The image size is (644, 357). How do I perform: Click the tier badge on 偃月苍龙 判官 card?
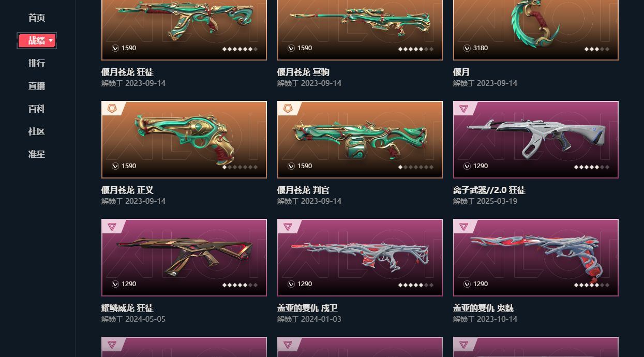[288, 109]
